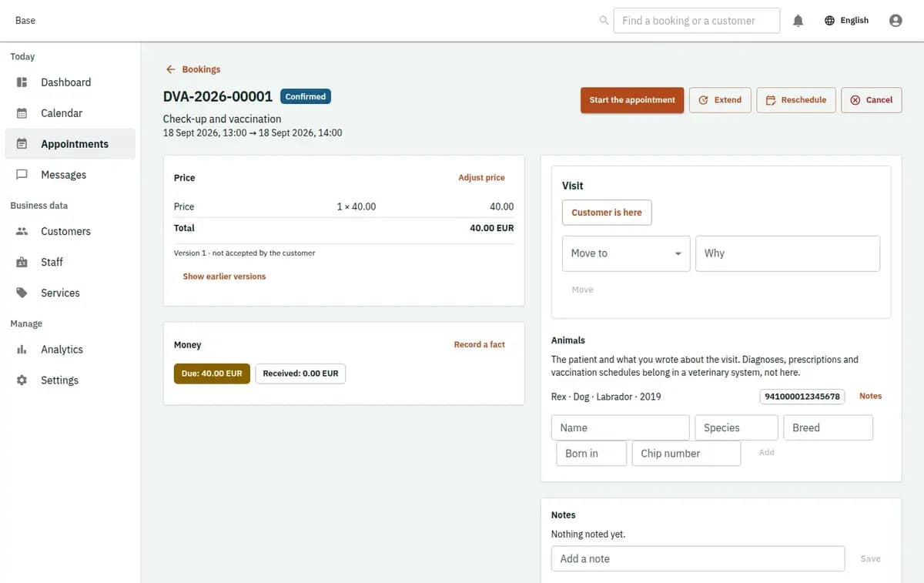924x583 pixels.
Task: Open the Dashboard icon in sidebar
Action: click(x=22, y=82)
